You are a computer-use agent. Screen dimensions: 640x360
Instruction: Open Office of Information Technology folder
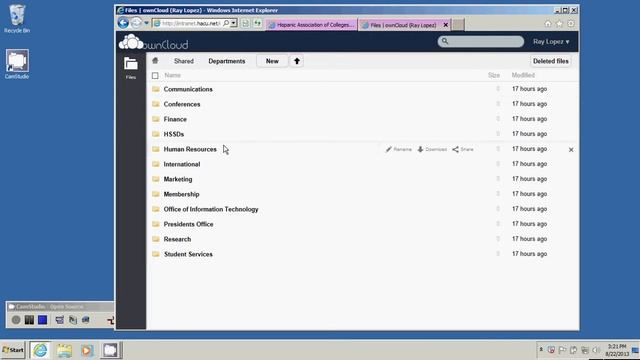[211, 209]
